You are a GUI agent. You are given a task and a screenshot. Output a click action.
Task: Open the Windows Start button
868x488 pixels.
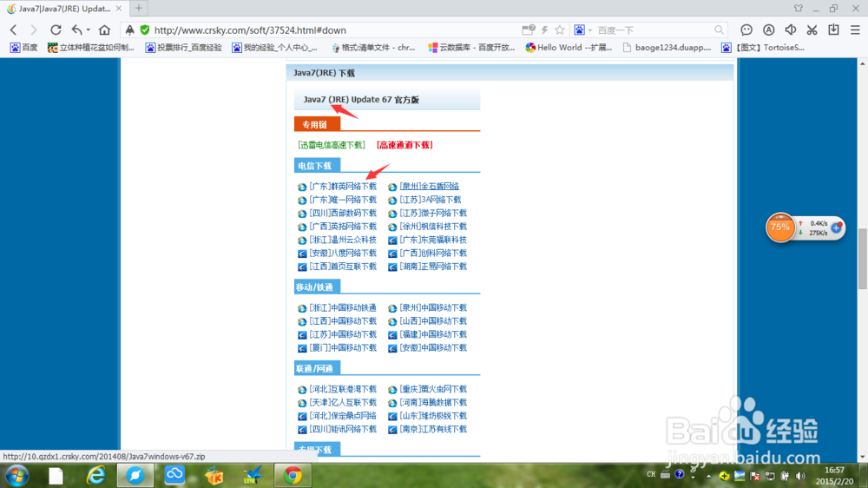(16, 475)
